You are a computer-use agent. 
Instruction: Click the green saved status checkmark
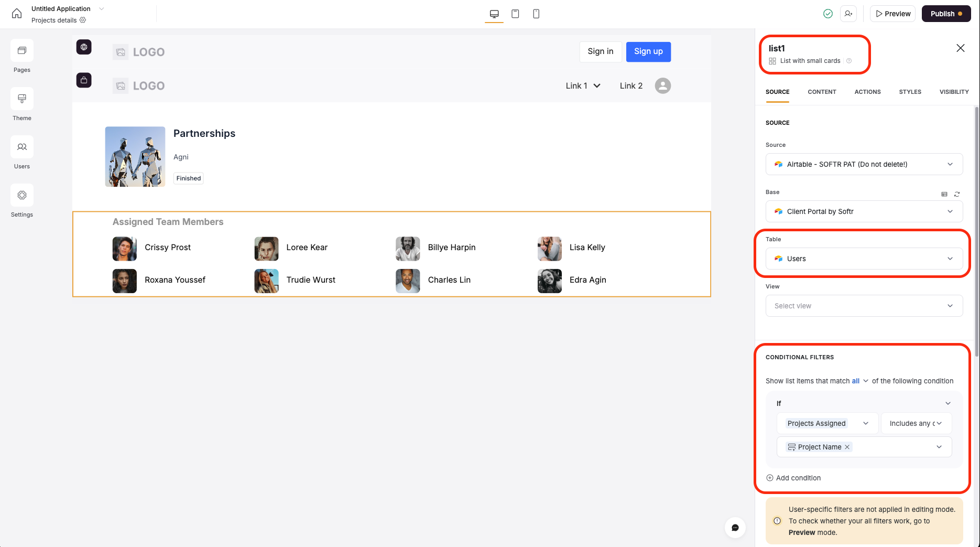tap(828, 14)
